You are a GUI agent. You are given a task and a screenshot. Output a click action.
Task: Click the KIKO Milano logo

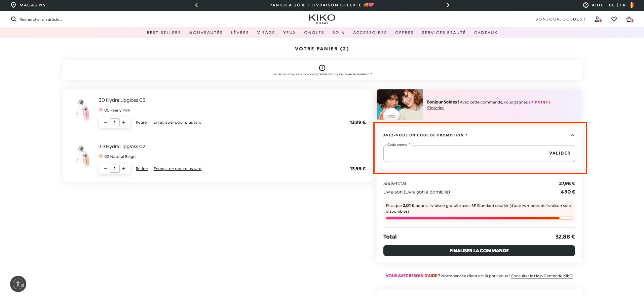click(x=322, y=19)
